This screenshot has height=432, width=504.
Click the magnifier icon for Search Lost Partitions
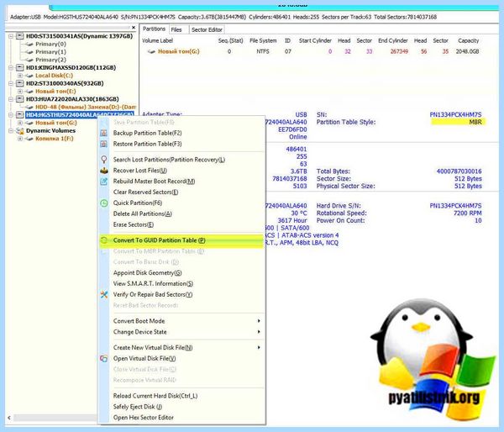(x=104, y=159)
